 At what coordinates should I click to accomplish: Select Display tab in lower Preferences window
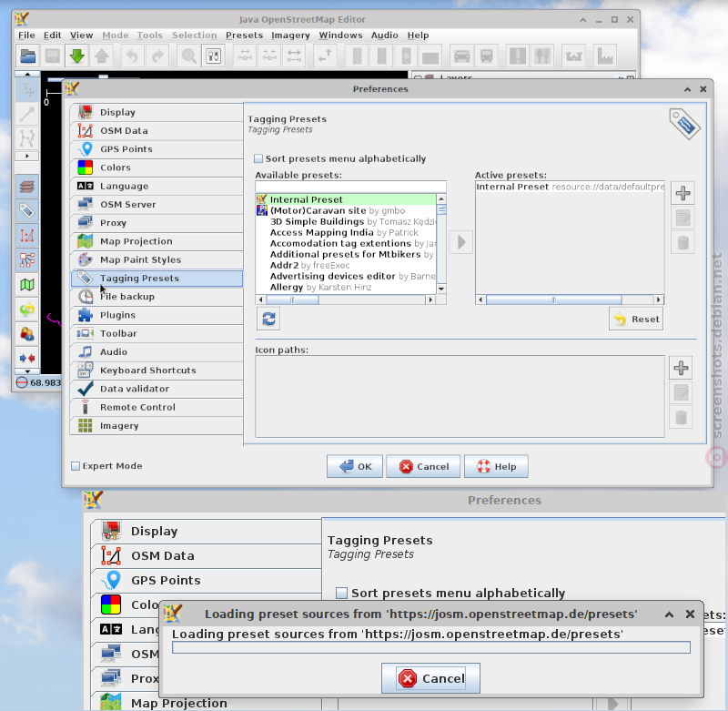pos(207,532)
